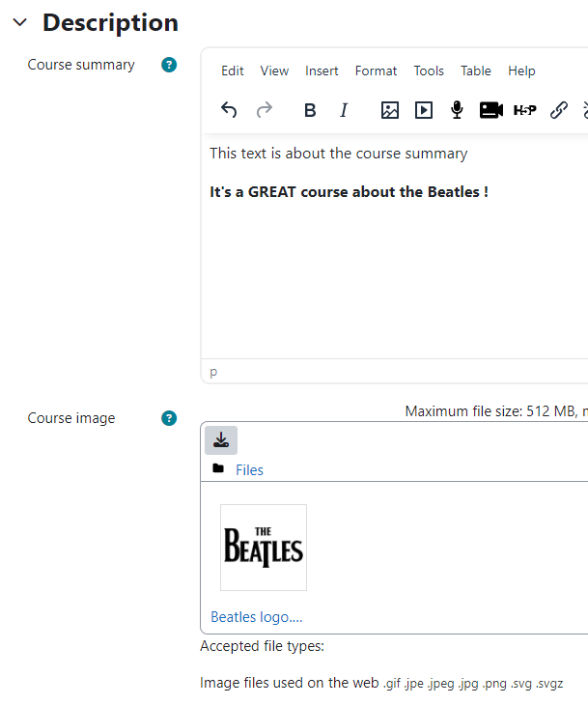588x705 pixels.
Task: Click the folder icon next to Files
Action: click(218, 468)
